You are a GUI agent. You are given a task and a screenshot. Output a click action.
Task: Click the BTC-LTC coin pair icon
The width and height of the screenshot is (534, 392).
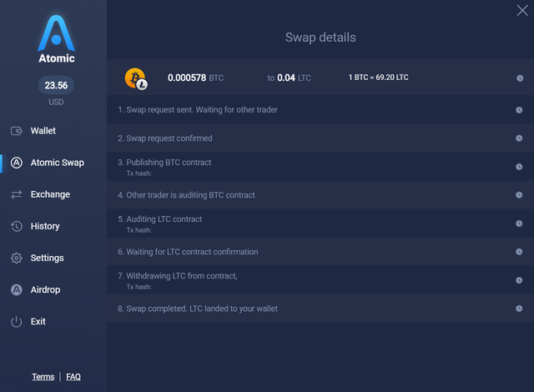[135, 78]
